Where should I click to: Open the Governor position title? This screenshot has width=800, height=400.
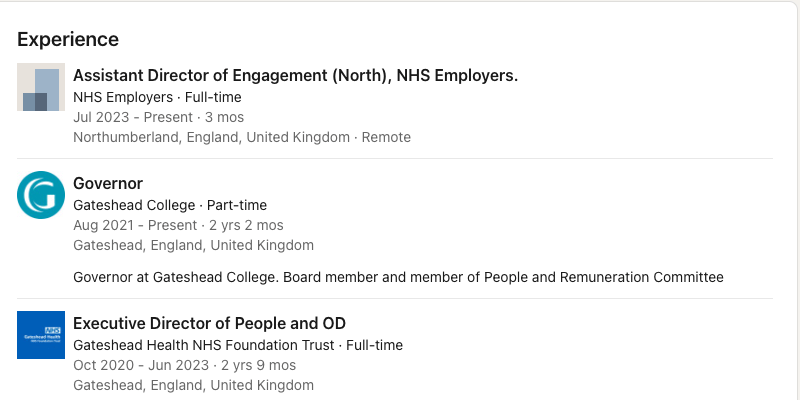click(108, 183)
